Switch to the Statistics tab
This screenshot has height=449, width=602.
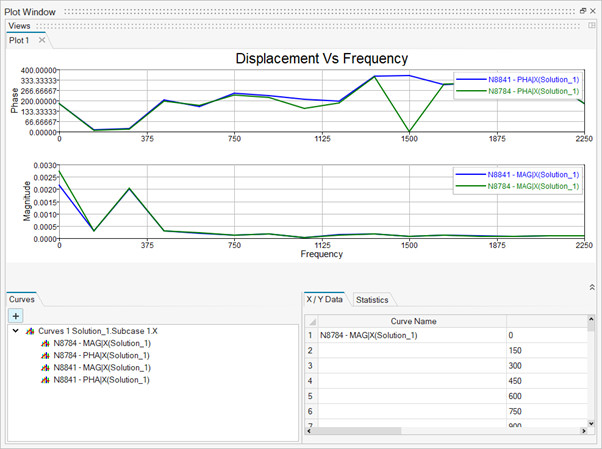click(x=372, y=300)
